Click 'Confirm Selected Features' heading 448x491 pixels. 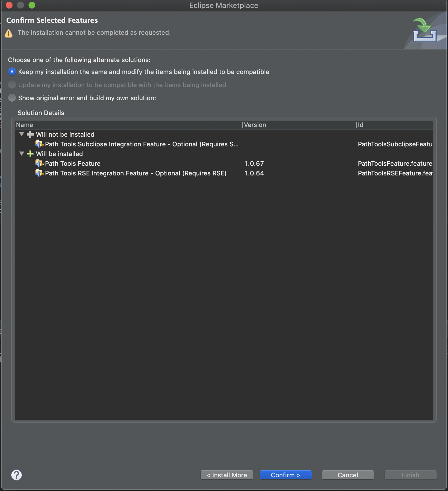point(52,20)
